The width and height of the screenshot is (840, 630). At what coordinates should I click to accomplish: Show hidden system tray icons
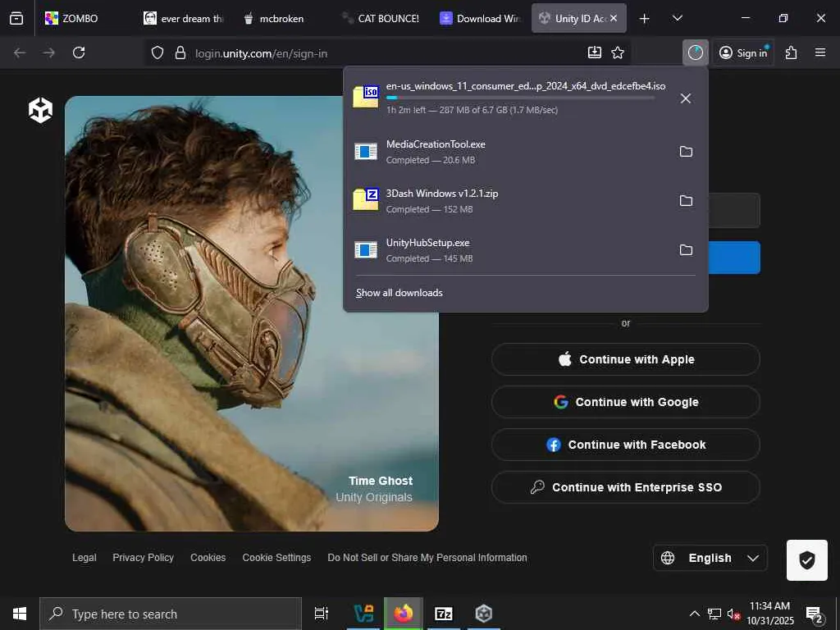pos(694,614)
